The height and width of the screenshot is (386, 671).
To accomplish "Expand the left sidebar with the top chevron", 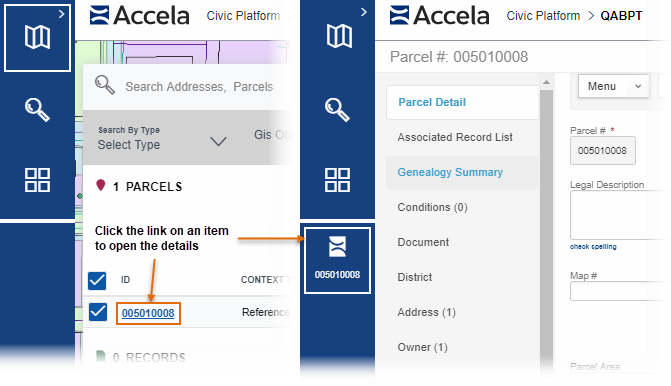I will [62, 14].
